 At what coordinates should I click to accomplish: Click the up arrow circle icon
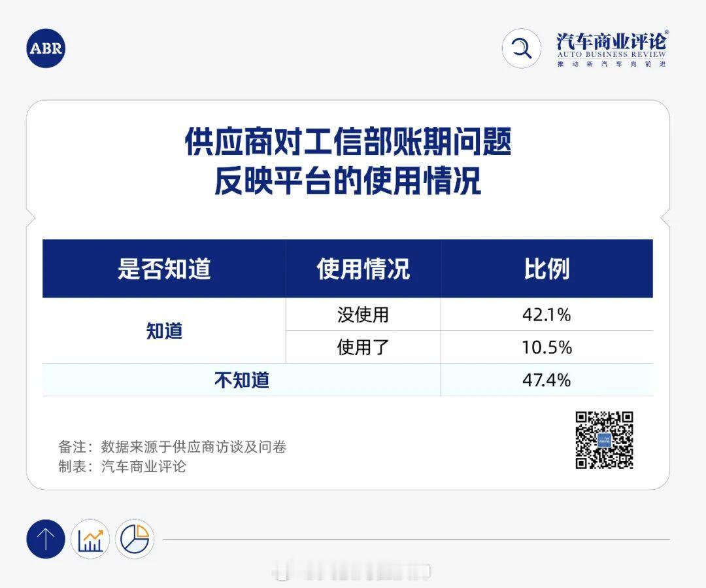click(46, 539)
